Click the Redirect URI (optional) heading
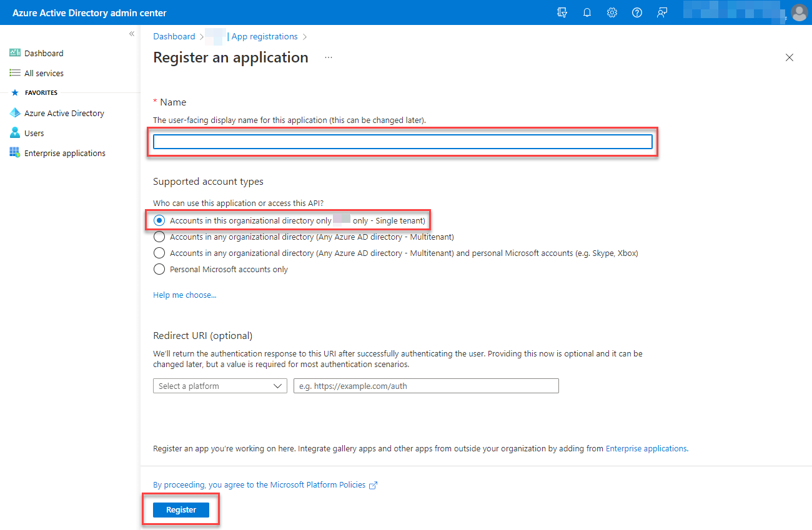Screen dimensions: 812x530 point(203,335)
